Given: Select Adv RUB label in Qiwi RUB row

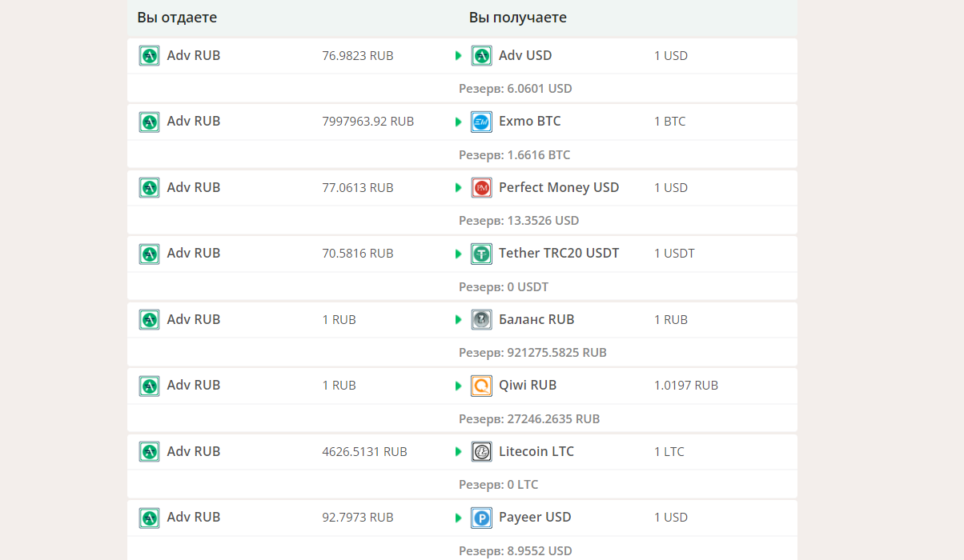Looking at the screenshot, I should [x=194, y=386].
